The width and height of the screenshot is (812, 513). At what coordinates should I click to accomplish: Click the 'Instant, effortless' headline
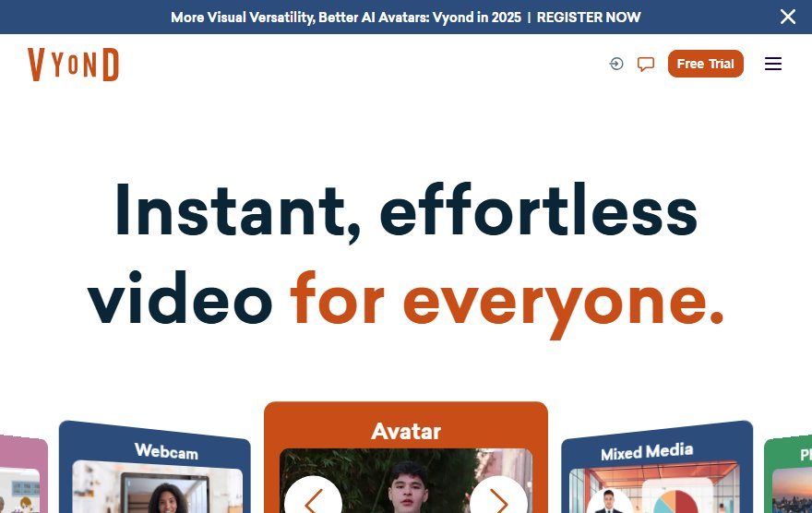click(x=406, y=211)
